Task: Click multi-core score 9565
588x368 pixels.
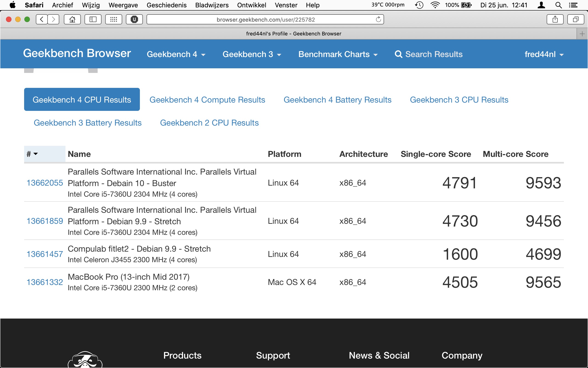Action: (543, 282)
